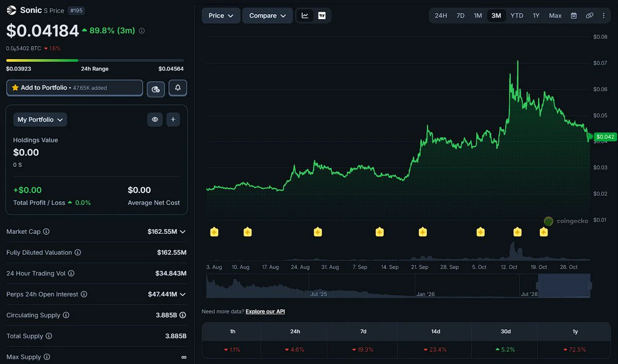Select the 24H time range tab
Image resolution: width=618 pixels, height=364 pixels.
click(441, 15)
